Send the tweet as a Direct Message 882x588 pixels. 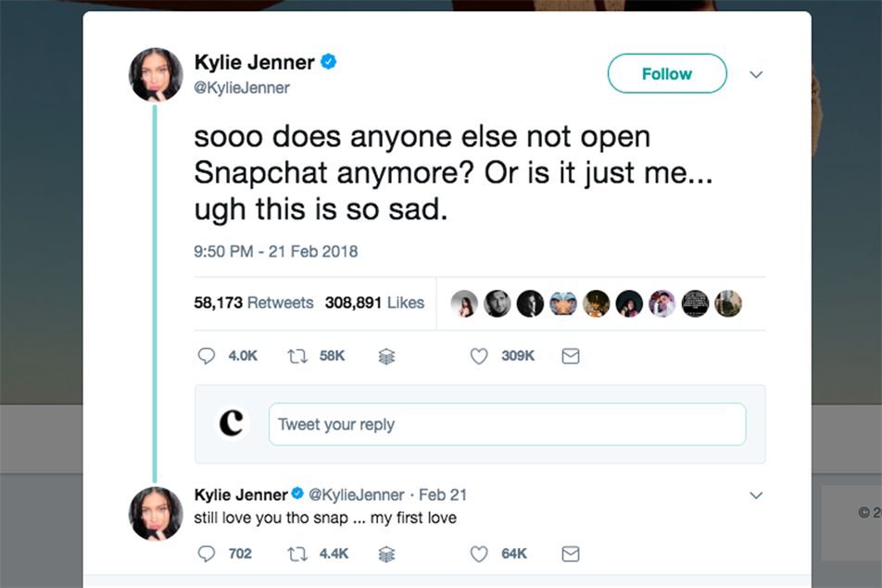(571, 356)
